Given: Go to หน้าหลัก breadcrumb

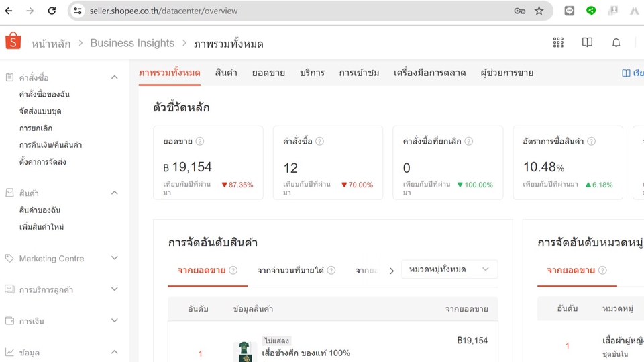Looking at the screenshot, I should [x=51, y=44].
